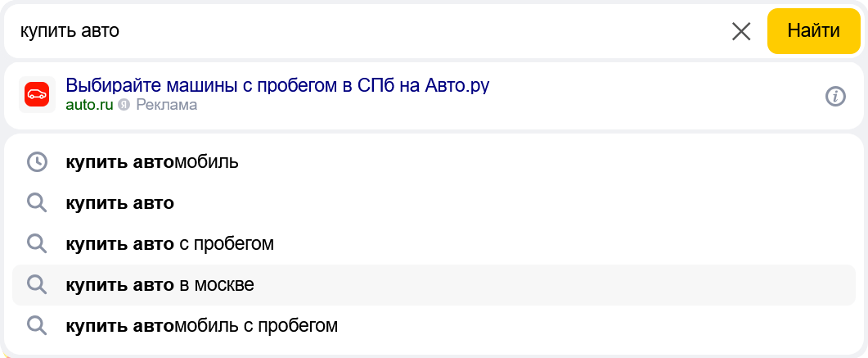Select the suggestion купить авто

tap(120, 203)
